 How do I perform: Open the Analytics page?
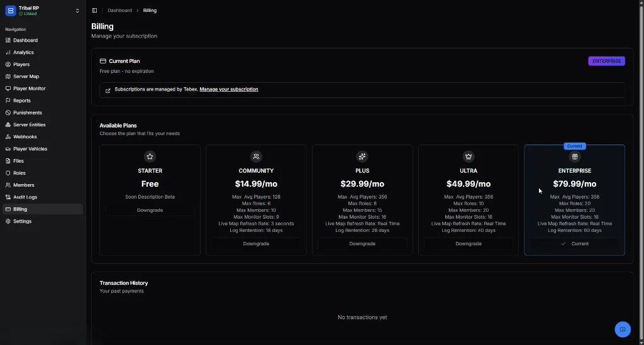[x=43, y=53]
